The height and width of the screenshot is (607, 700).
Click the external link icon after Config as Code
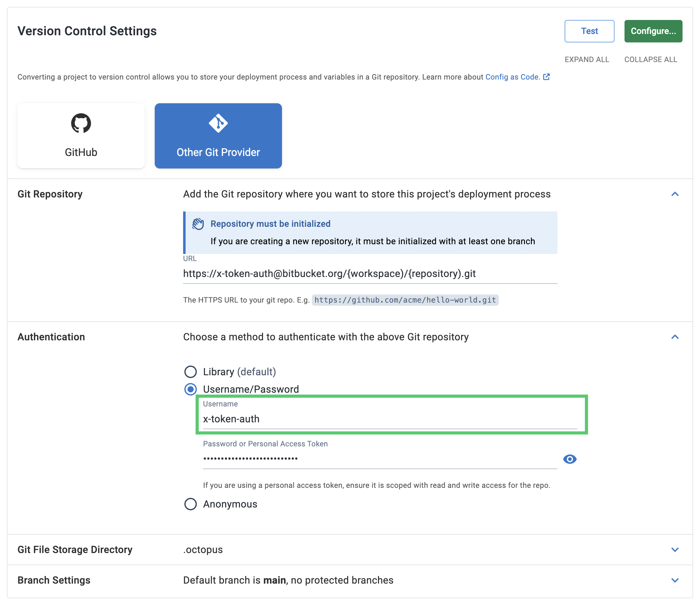pos(546,77)
